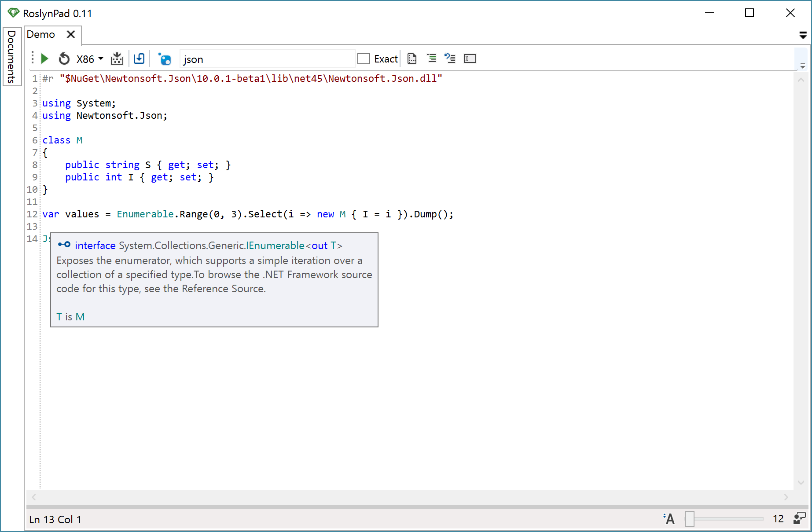Click the NuGet search field containing json

tap(267, 59)
